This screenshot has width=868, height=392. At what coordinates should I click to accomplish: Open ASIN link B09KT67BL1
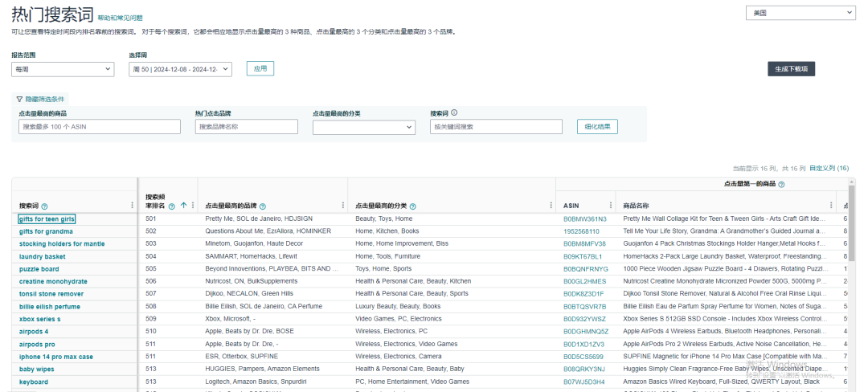(583, 256)
